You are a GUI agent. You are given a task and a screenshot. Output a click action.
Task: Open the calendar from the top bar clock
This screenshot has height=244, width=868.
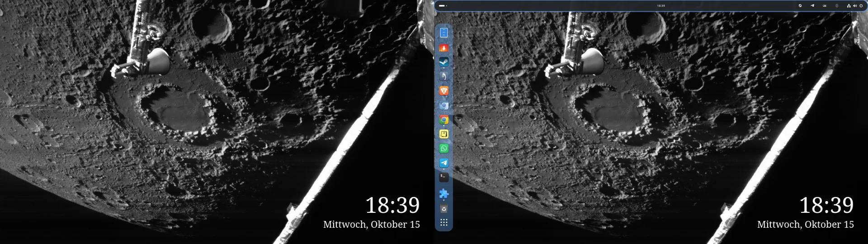pos(661,6)
